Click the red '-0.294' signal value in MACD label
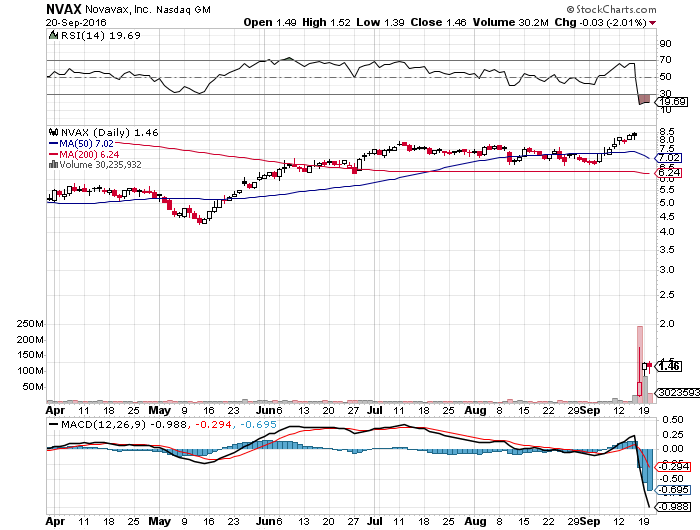 click(213, 424)
